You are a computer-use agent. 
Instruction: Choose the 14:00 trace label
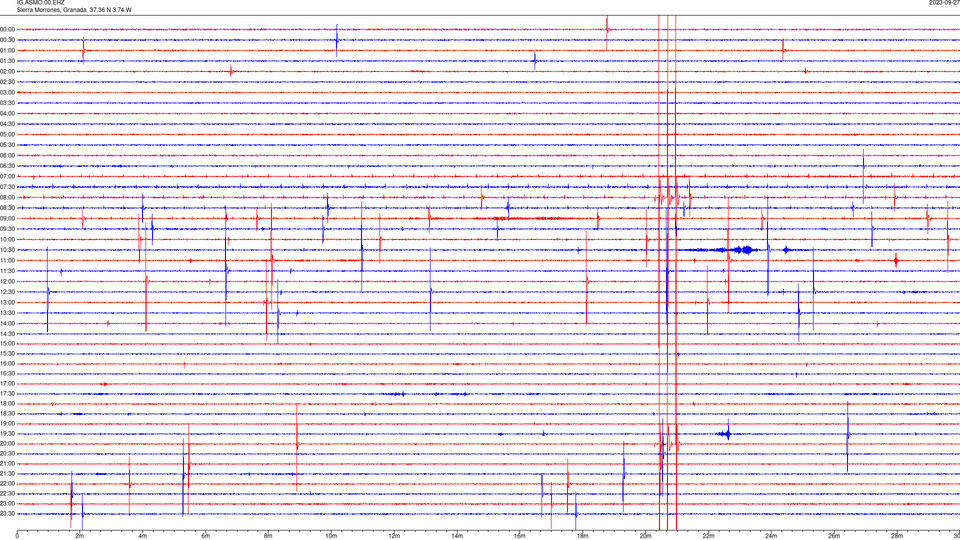[8, 323]
